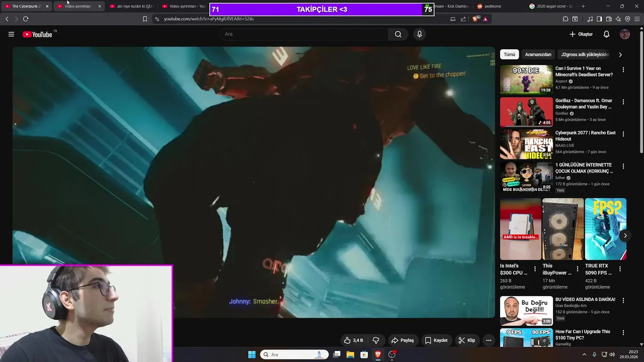This screenshot has width=644, height=362.
Task: Open Can I Survive 1 Year thumbnail
Action: (526, 79)
